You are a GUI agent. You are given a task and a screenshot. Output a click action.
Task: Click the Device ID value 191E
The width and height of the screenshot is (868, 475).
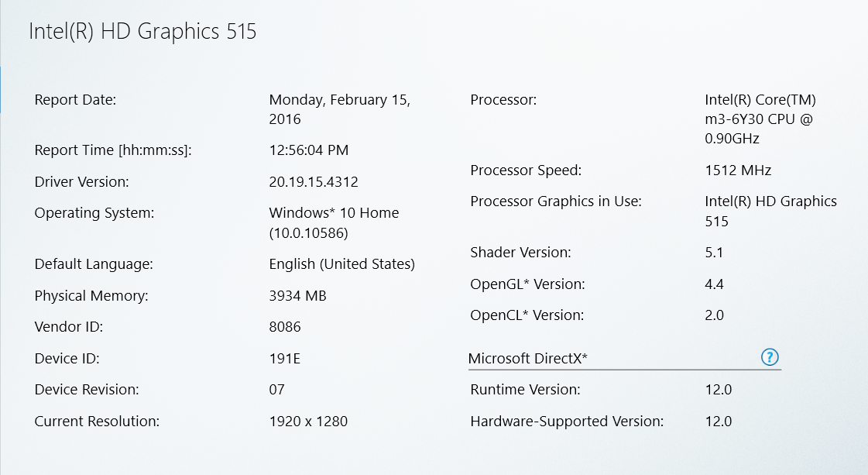click(x=284, y=359)
